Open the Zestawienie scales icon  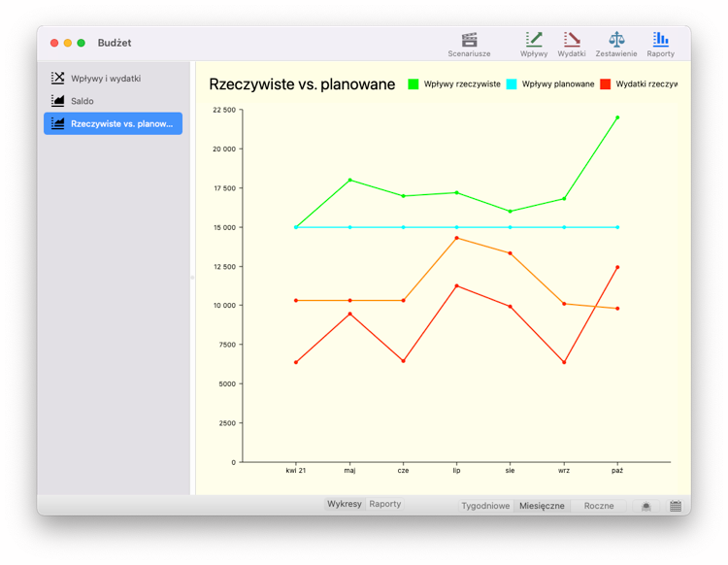click(x=616, y=40)
